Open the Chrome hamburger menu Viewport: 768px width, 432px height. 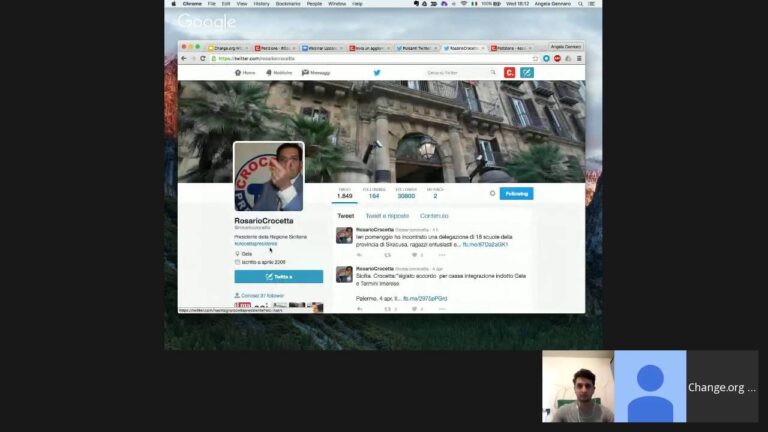[x=579, y=58]
